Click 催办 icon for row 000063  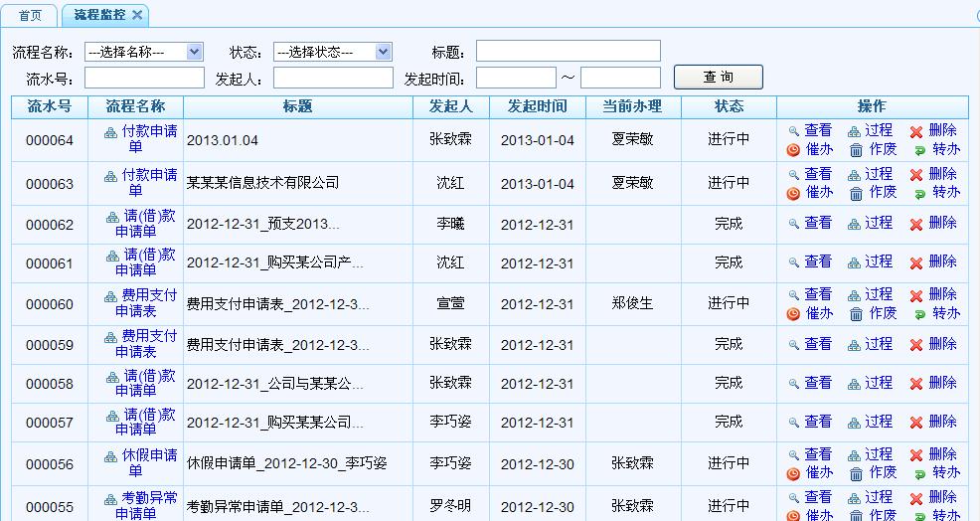[793, 193]
